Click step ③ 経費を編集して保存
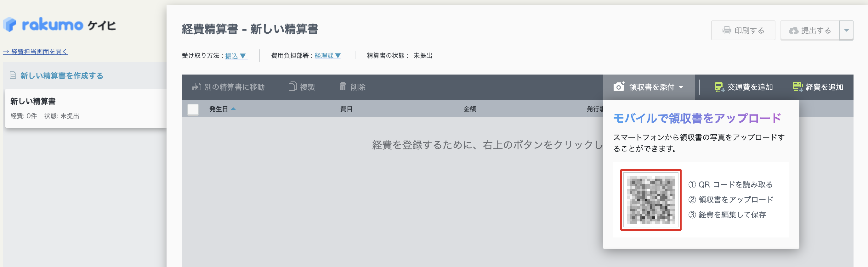 pyautogui.click(x=727, y=215)
